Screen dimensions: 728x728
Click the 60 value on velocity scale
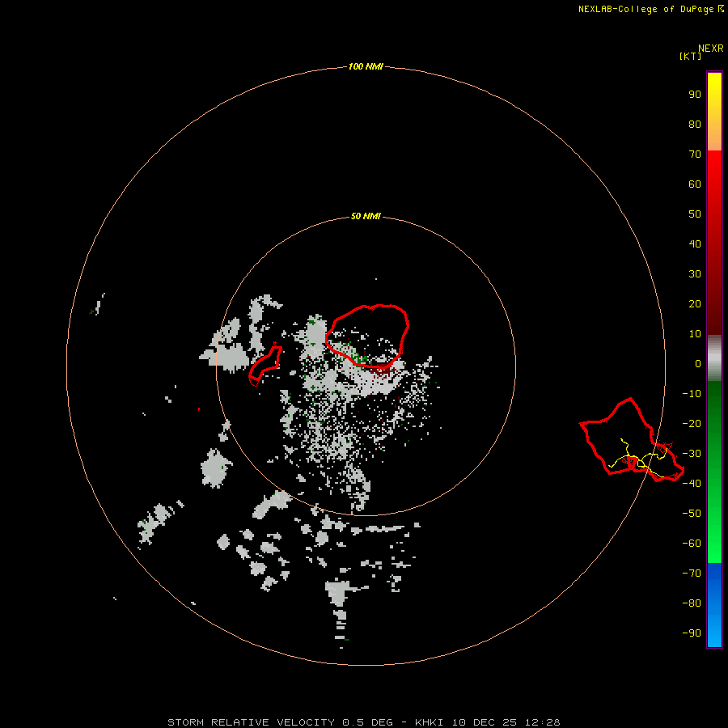(695, 184)
